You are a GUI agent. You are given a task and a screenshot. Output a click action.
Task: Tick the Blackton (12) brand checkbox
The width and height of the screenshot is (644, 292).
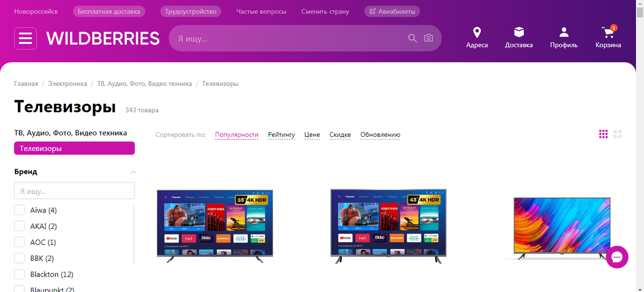point(19,274)
